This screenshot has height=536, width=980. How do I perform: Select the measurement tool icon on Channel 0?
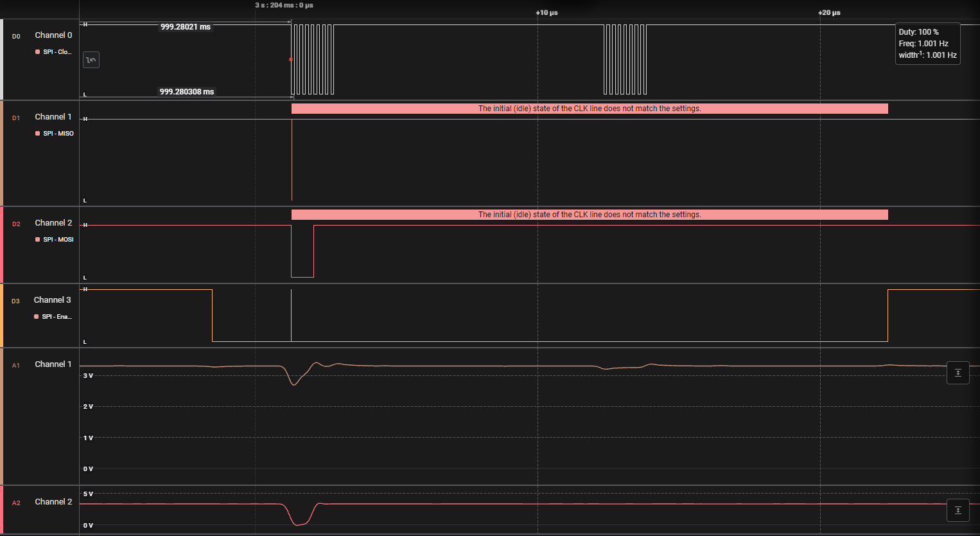(91, 59)
